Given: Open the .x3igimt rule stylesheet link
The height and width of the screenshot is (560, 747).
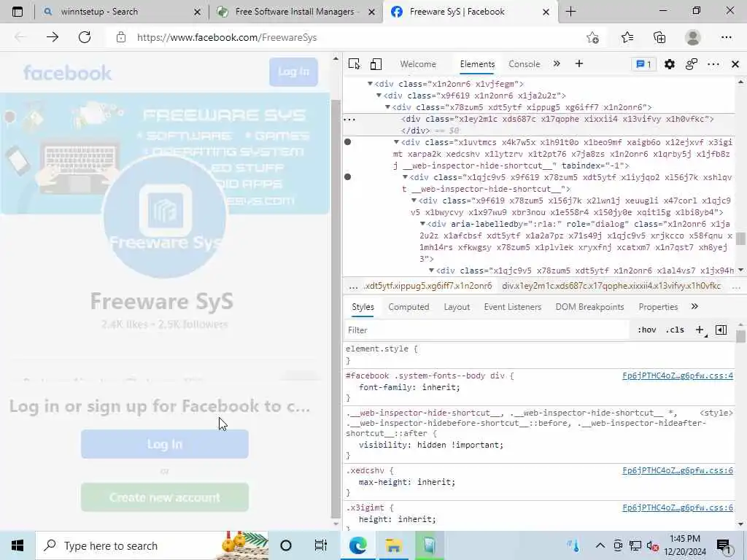Looking at the screenshot, I should point(678,507).
